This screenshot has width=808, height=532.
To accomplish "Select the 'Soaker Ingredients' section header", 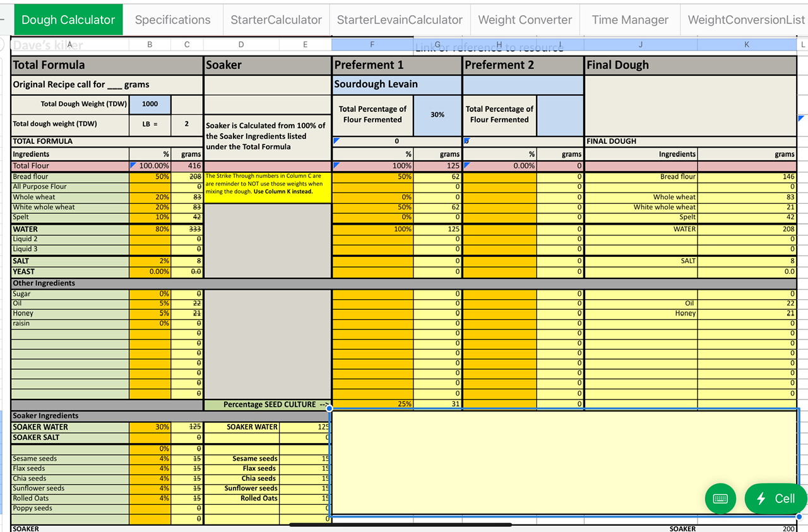I will pos(107,416).
